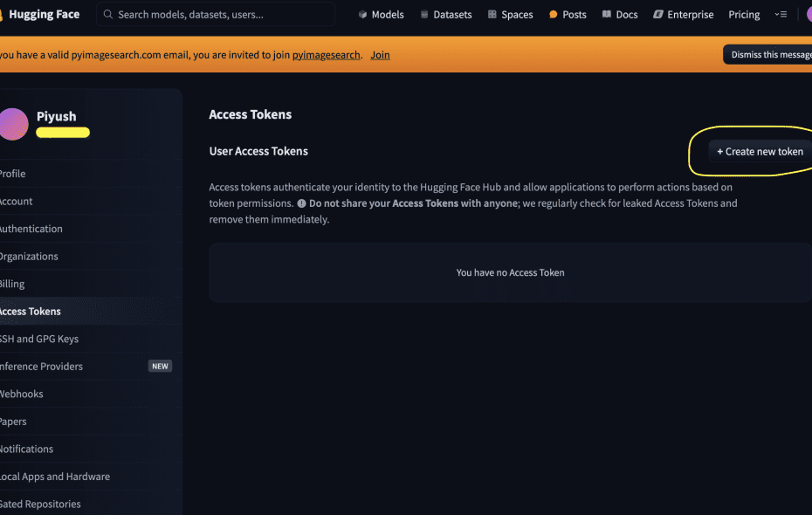Expand the navbar overflow menu
The width and height of the screenshot is (812, 515).
point(781,15)
